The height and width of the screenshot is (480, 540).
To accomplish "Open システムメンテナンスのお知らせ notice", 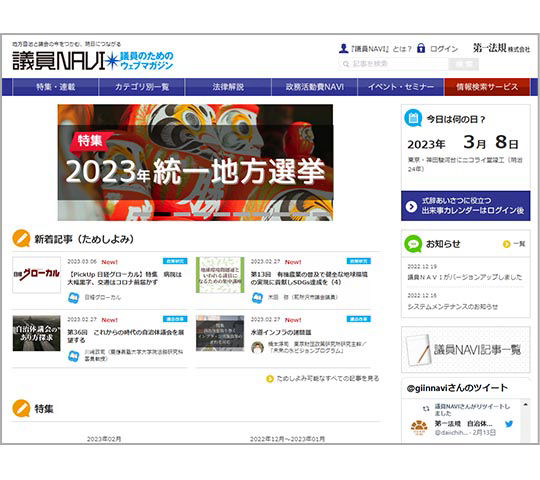I will pos(453,306).
